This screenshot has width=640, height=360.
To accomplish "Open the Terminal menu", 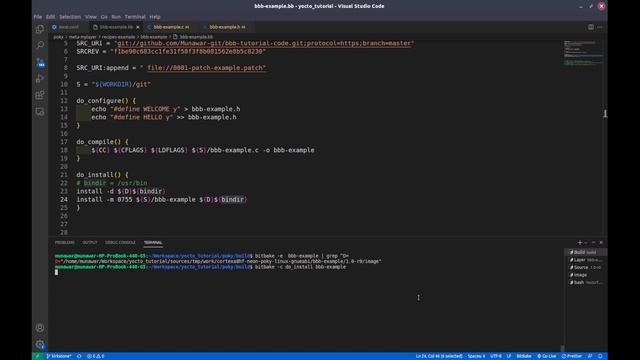I will point(135,17).
